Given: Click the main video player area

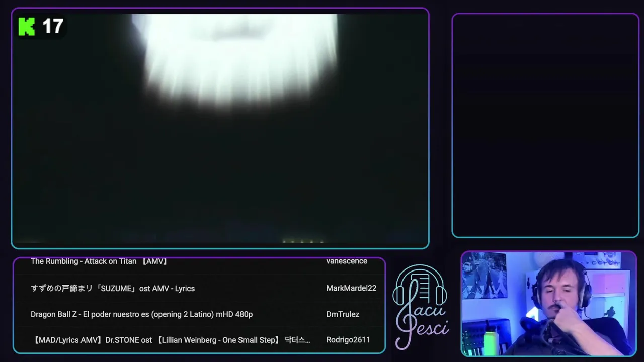Looking at the screenshot, I should point(220,128).
